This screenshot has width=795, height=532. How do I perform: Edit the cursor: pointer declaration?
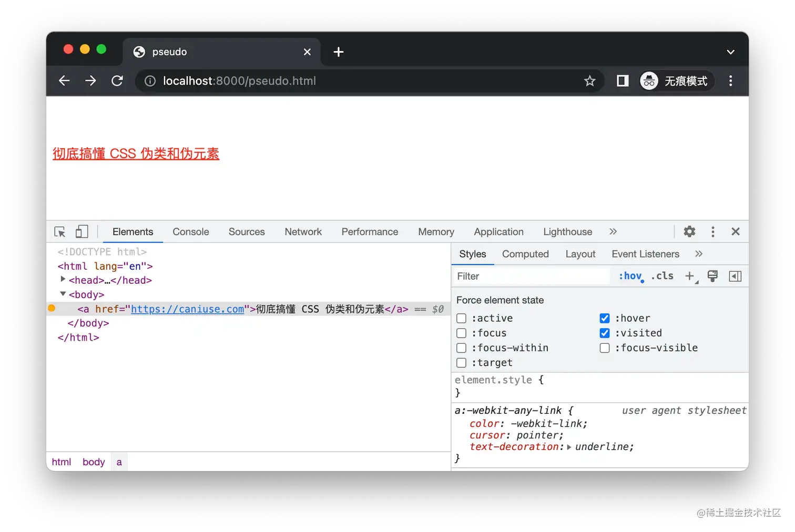pyautogui.click(x=516, y=435)
